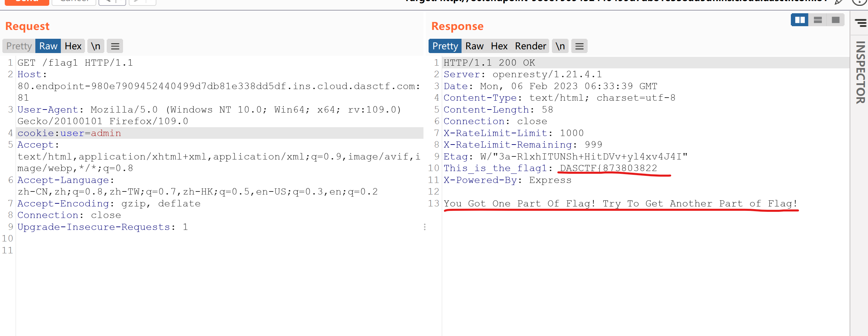Viewport: 868px width, 336px height.
Task: Open the vertical INSPECTOR side panel
Action: (860, 72)
